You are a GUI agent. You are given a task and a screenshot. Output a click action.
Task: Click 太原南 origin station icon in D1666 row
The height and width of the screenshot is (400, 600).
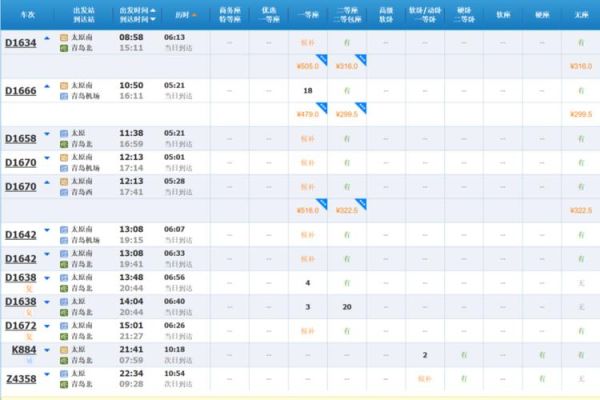point(64,85)
